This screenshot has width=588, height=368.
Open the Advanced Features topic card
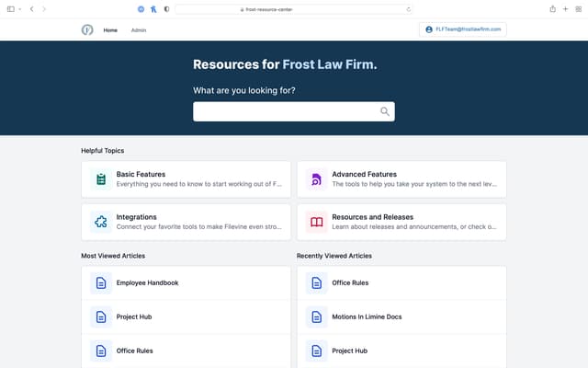pos(401,179)
